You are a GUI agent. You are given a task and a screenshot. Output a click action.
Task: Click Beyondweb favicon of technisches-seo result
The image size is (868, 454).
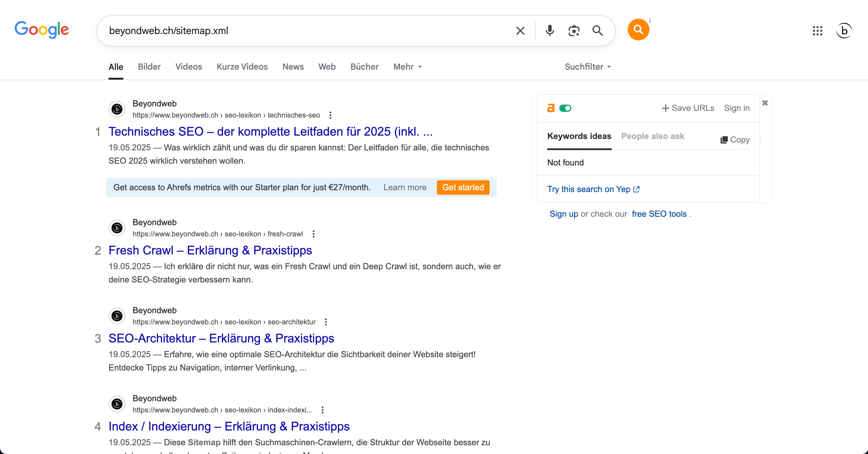[117, 109]
